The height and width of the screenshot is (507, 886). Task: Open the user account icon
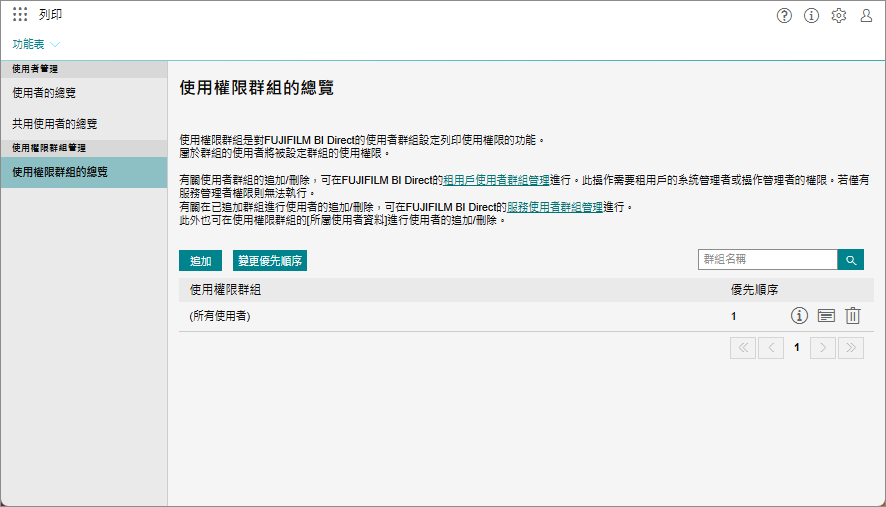[x=866, y=15]
